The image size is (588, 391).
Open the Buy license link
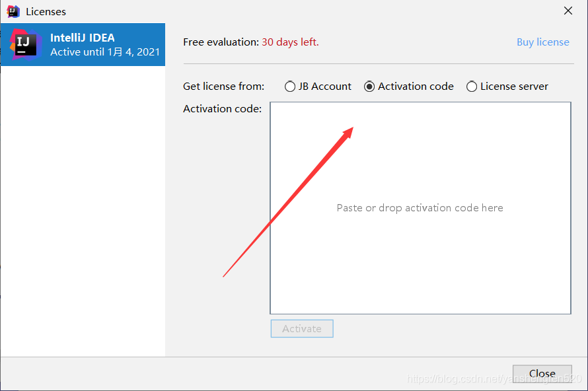click(x=542, y=42)
